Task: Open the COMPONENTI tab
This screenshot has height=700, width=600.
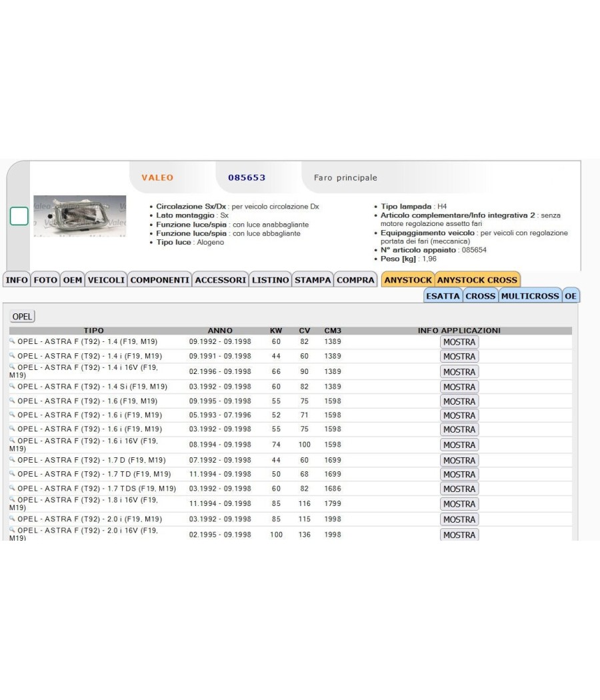Action: coord(160,280)
